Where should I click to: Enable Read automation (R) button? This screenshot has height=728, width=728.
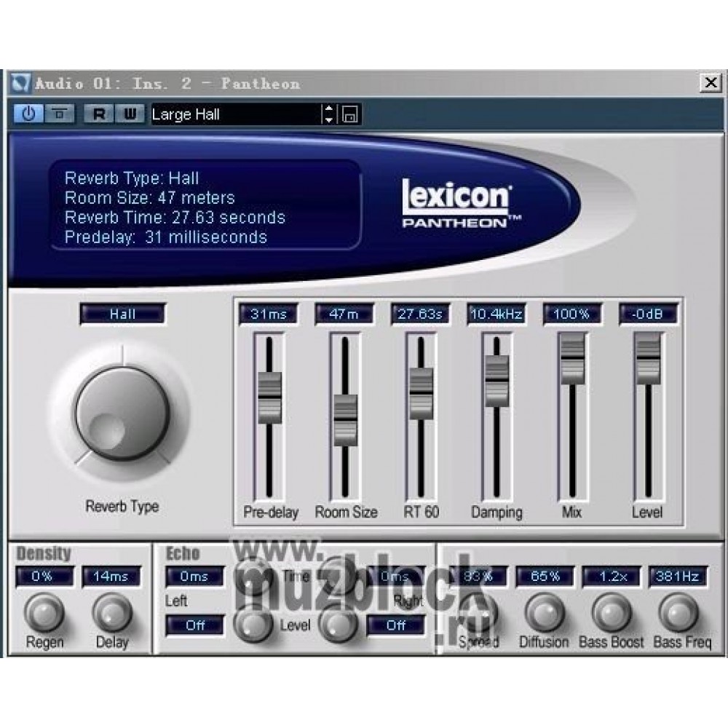coord(99,114)
